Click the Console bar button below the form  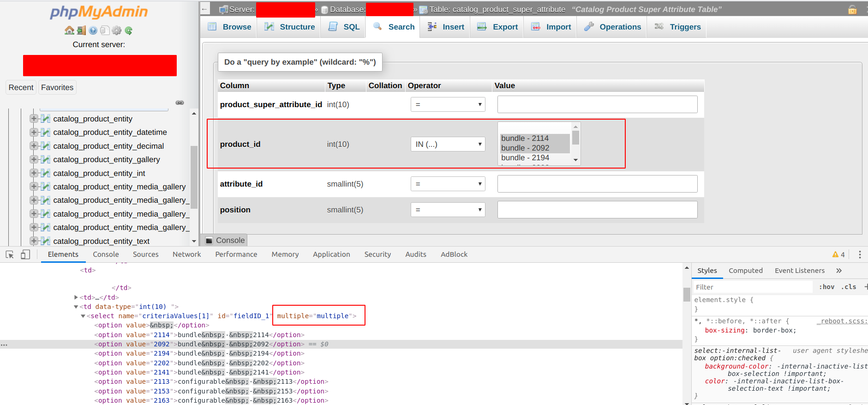[225, 240]
